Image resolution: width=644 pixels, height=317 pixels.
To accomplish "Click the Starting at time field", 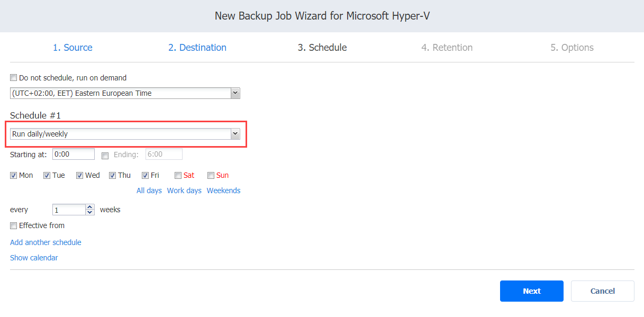I will click(74, 154).
